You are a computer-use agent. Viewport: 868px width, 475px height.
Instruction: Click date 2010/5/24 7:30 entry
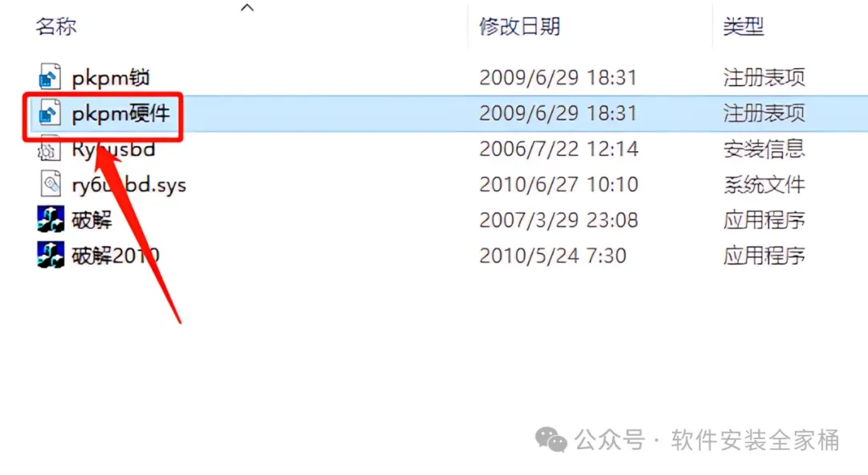click(552, 256)
